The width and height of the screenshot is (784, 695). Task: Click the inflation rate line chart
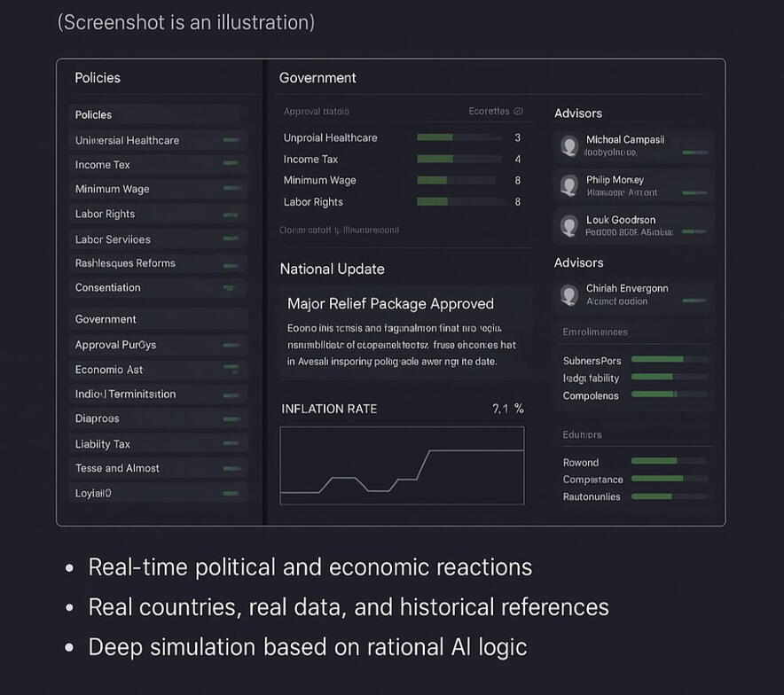[402, 465]
